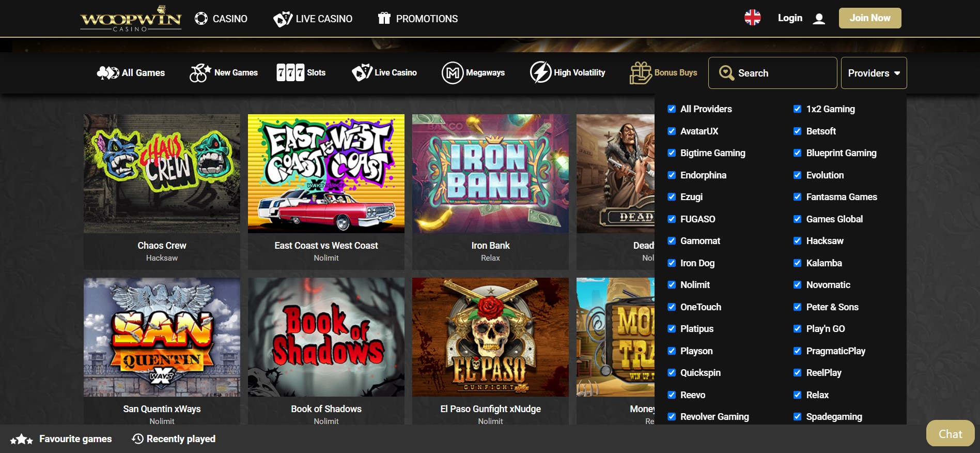
Task: Uncheck the Quickspin checkbox
Action: click(x=672, y=373)
